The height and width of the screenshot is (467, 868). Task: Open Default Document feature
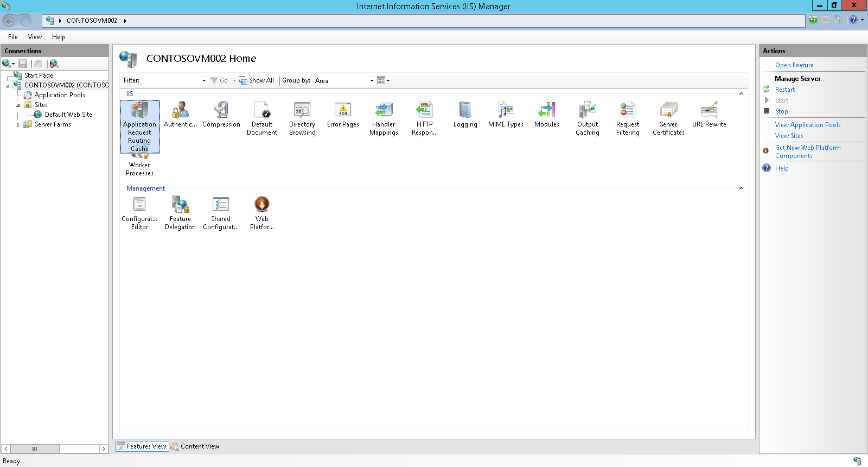[x=261, y=119]
